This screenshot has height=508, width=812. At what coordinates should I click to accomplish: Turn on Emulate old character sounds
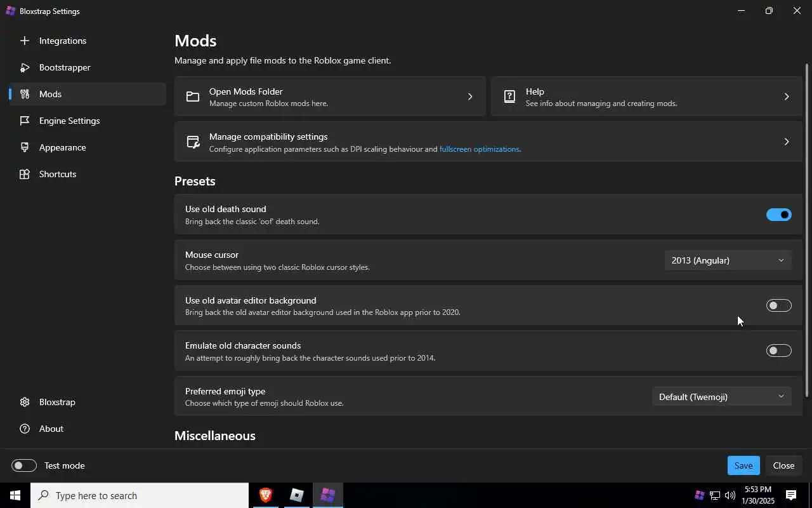point(779,351)
